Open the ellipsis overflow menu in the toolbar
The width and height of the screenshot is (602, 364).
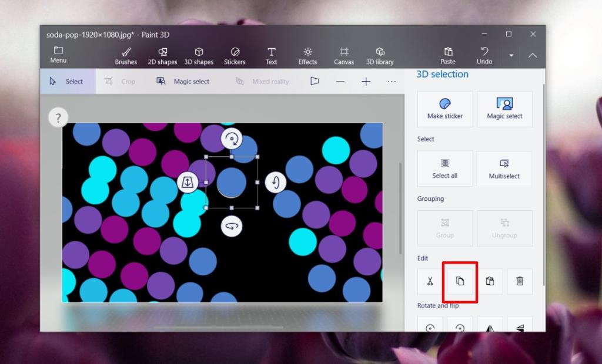click(391, 82)
